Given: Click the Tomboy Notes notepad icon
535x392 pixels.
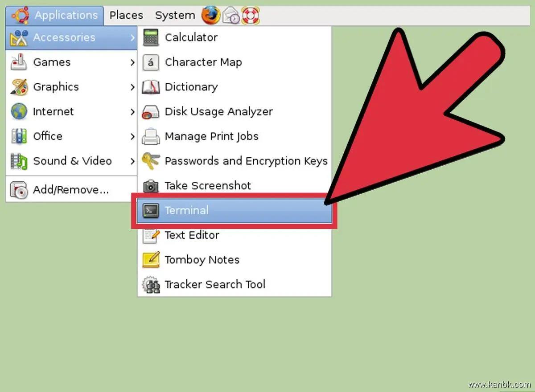Looking at the screenshot, I should coord(151,260).
